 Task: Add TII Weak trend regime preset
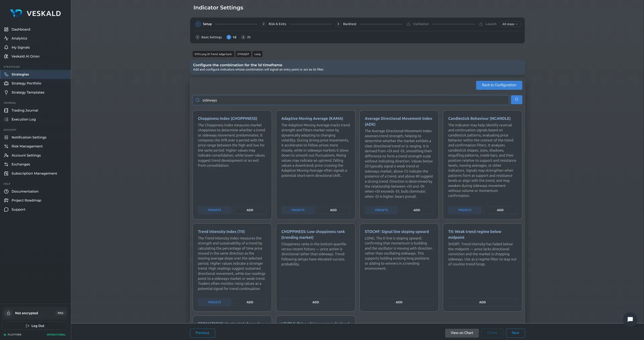[482, 302]
